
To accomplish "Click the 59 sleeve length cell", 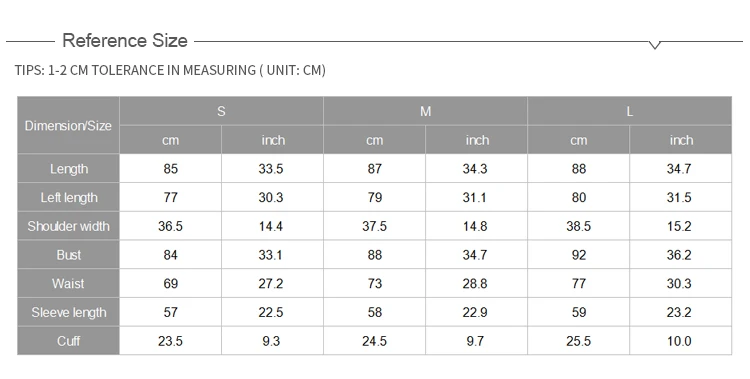I will point(578,312).
